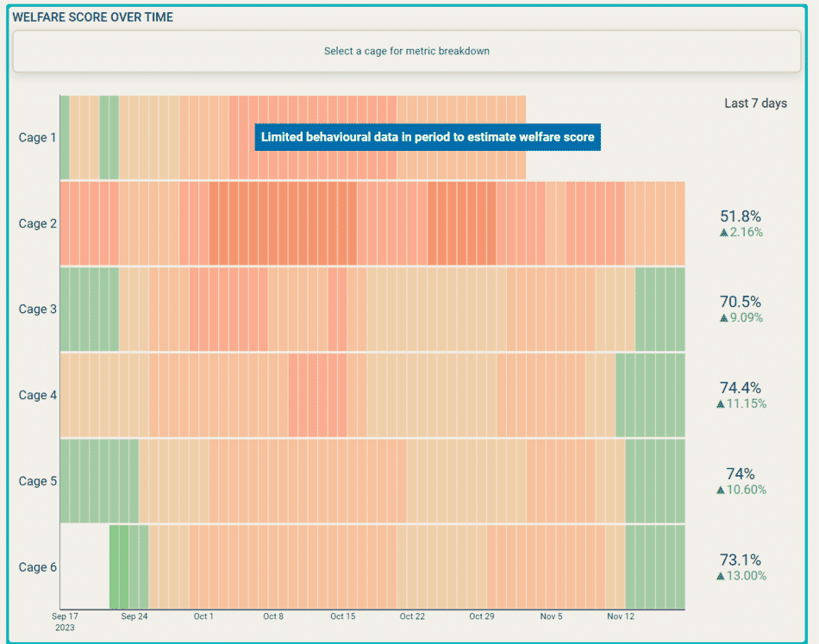
Task: Click the up-trend arrow beside 2.16%
Action: (x=724, y=233)
